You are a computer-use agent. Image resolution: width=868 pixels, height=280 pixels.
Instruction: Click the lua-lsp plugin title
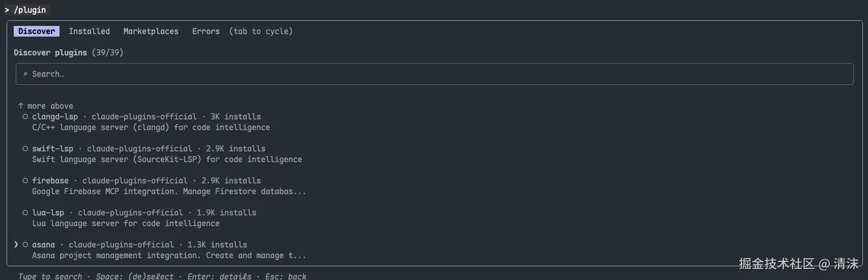pos(48,213)
